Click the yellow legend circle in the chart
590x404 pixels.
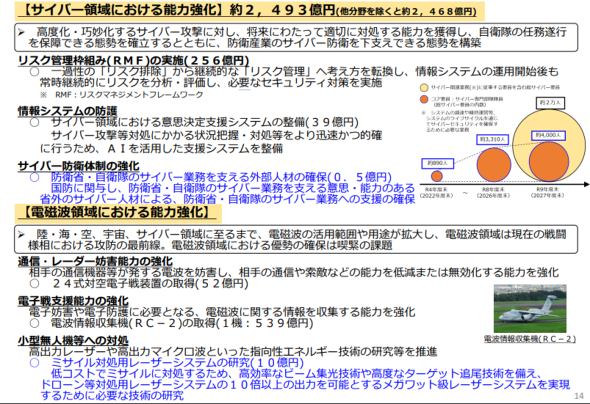(424, 88)
